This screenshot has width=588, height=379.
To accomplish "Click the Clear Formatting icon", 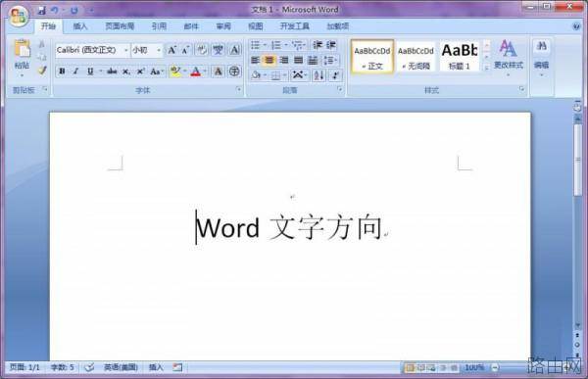I will coord(202,50).
